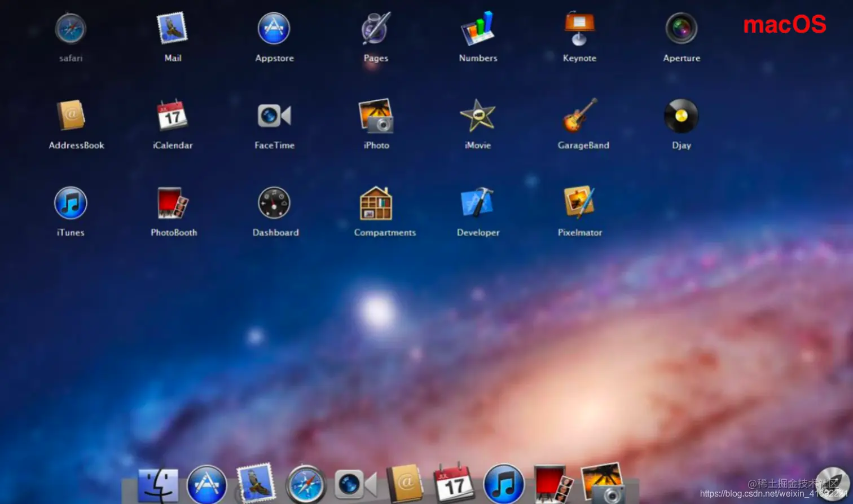Launch iPhoto from the Launchpad grid
This screenshot has height=504, width=853.
(x=376, y=116)
